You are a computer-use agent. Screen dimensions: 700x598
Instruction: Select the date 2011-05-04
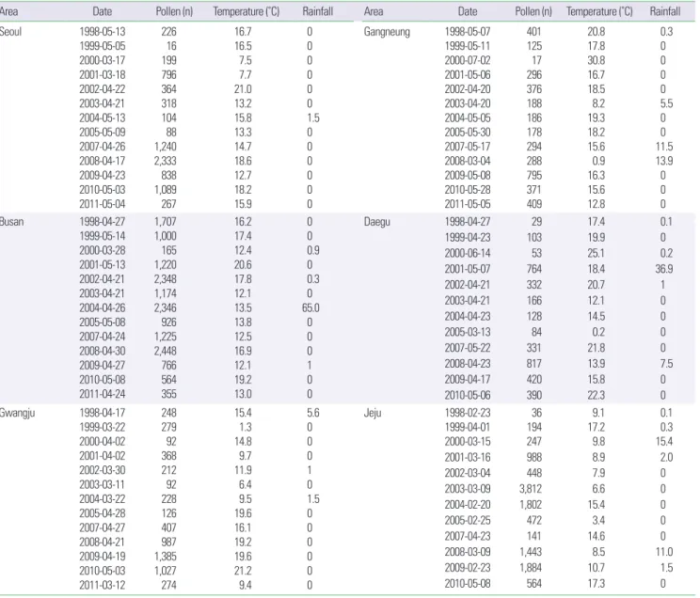(103, 204)
